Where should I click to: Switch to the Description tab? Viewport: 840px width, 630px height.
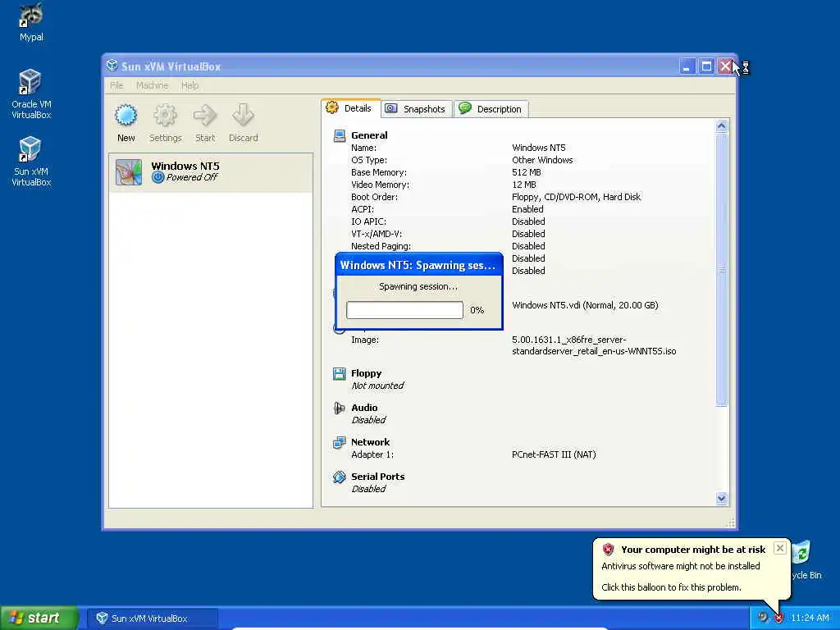coord(491,109)
